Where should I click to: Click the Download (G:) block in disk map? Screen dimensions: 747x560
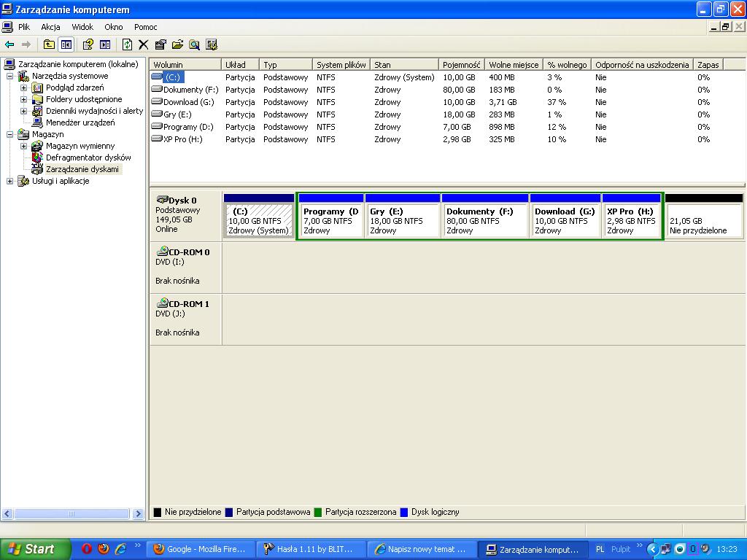click(x=565, y=216)
